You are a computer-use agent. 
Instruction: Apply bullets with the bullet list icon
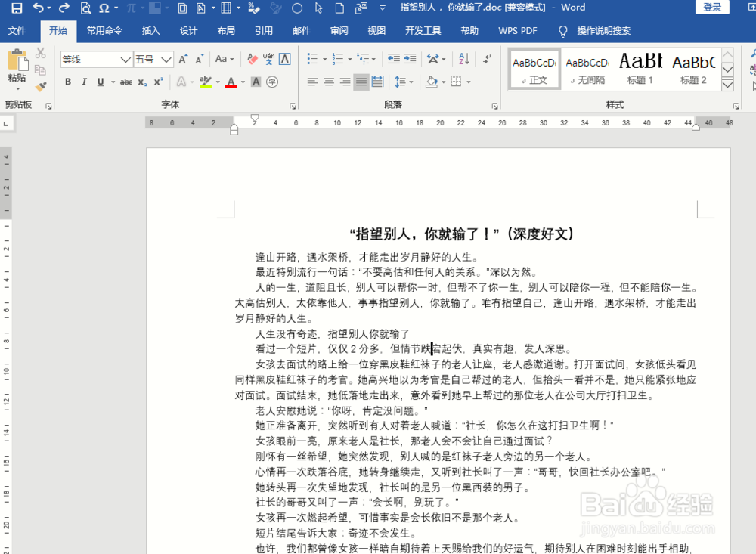coord(313,57)
